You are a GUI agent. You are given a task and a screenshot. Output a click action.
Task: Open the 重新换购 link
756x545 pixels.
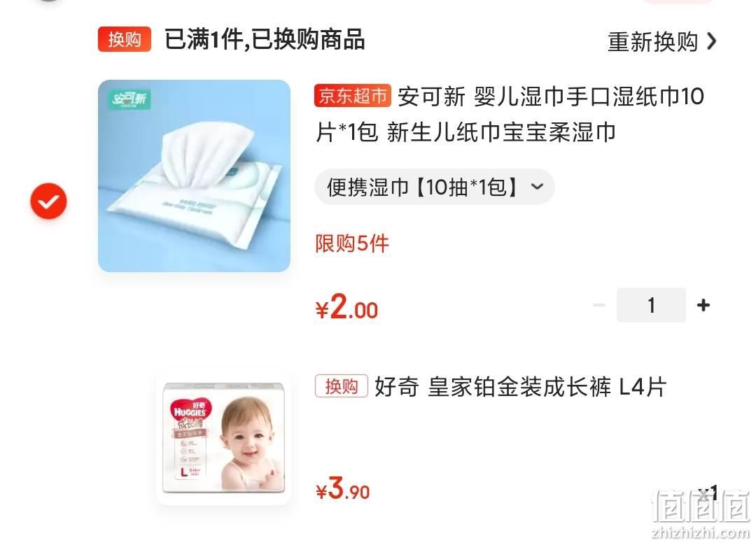click(x=661, y=42)
